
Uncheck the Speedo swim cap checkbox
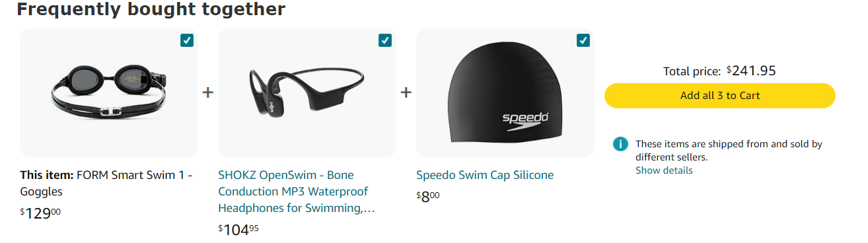click(583, 40)
